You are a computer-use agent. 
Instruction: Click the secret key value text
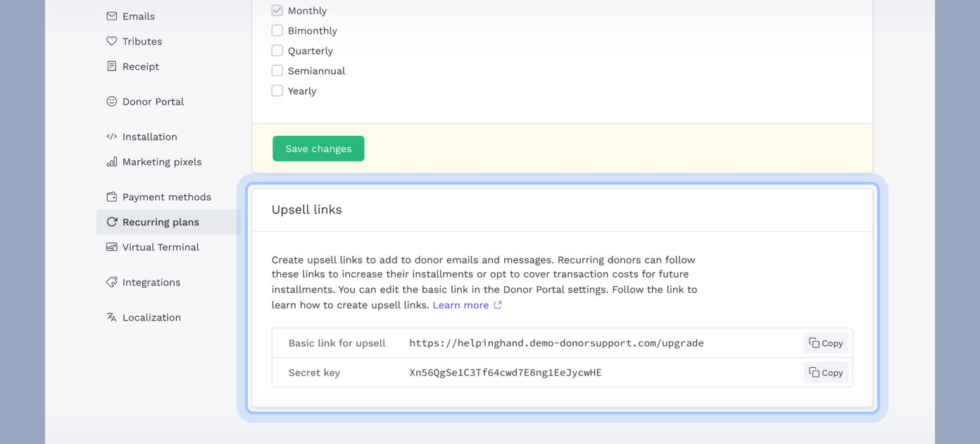(505, 373)
